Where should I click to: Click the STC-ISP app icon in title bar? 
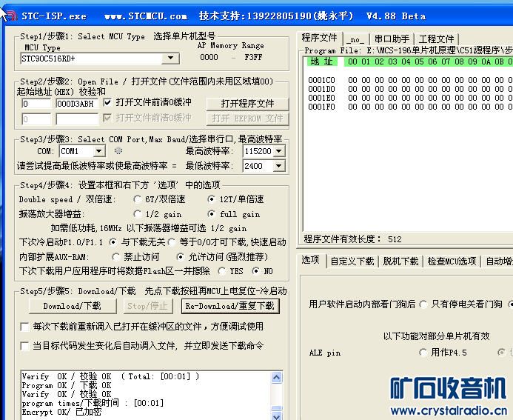12,16
